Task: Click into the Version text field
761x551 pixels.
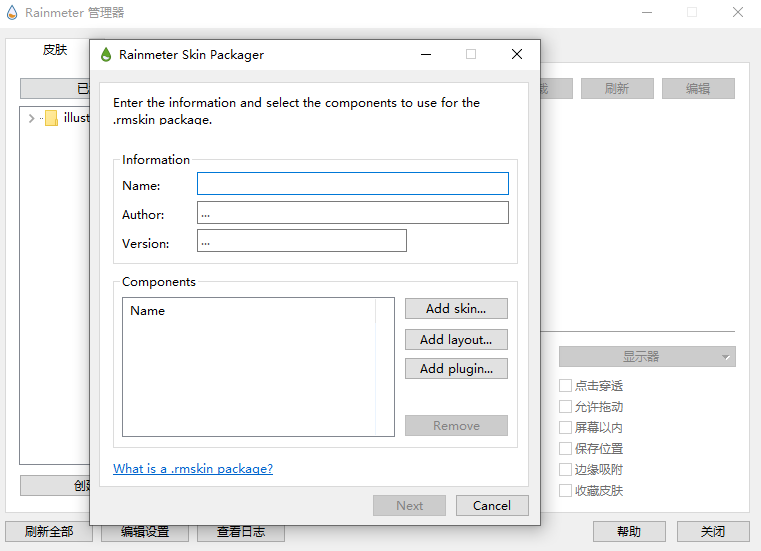Action: (302, 241)
